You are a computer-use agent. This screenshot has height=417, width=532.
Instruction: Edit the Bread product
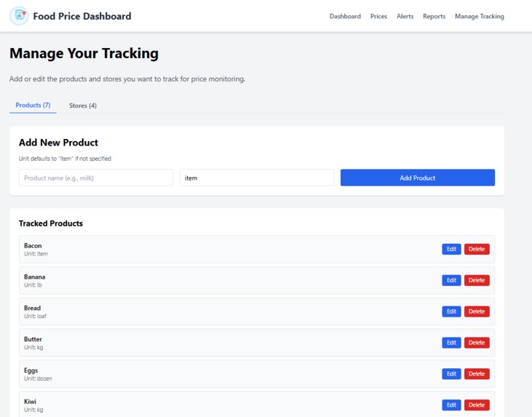(x=451, y=311)
